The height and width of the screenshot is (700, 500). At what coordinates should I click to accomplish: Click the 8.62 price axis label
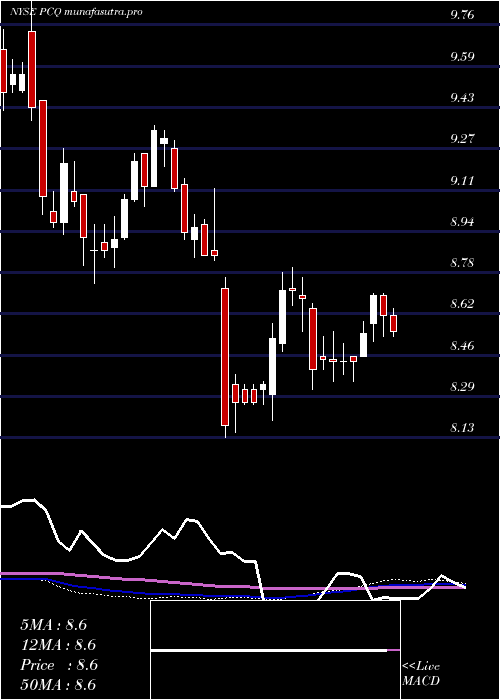coord(462,304)
